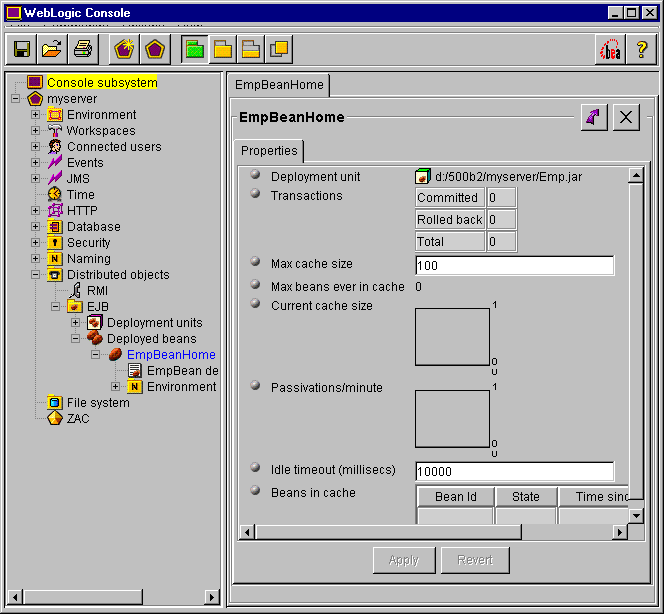
Task: Expand the Deployment units node
Action: click(x=75, y=323)
